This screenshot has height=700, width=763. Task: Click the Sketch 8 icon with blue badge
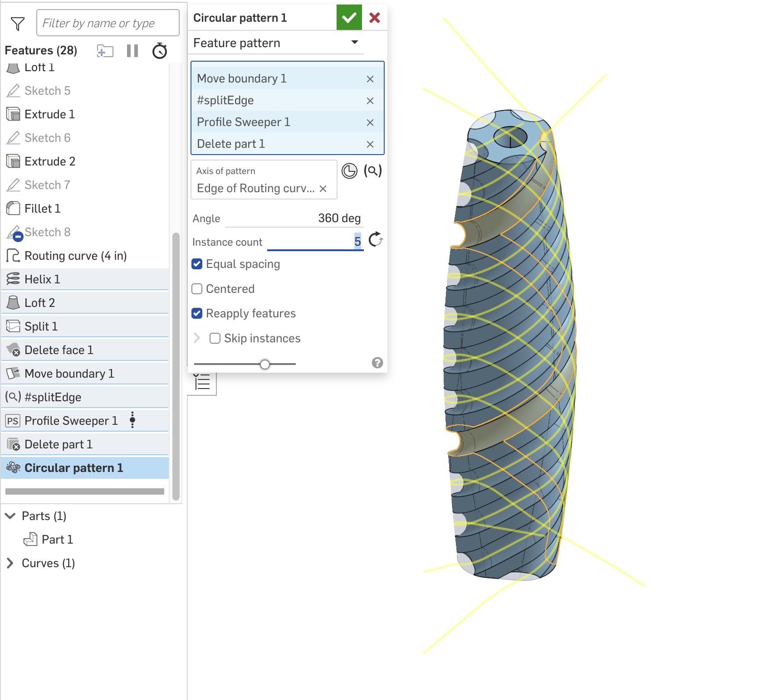pos(15,233)
